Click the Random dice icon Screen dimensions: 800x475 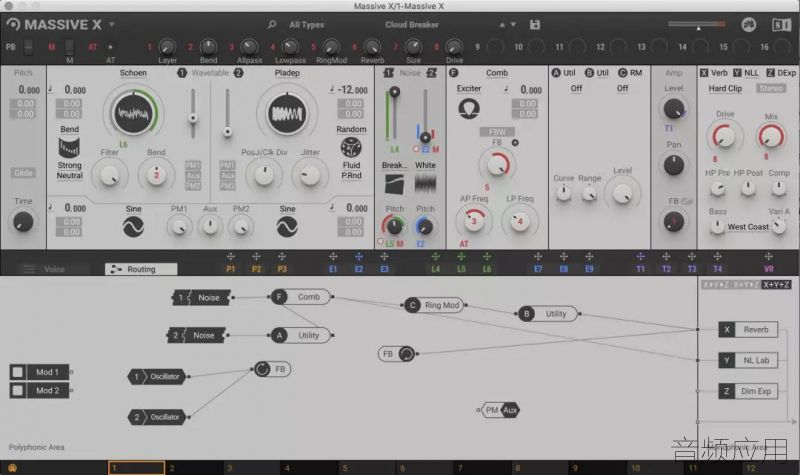pos(351,147)
